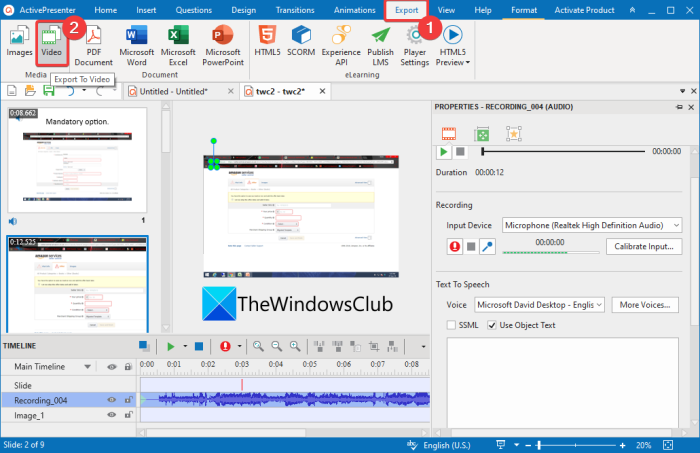Select SCORM export option

point(301,41)
